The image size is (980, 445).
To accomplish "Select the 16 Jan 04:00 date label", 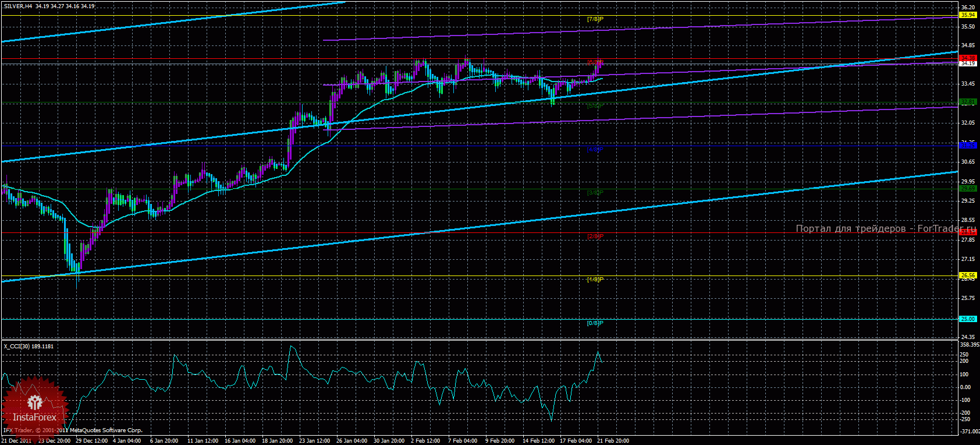I will [x=240, y=441].
